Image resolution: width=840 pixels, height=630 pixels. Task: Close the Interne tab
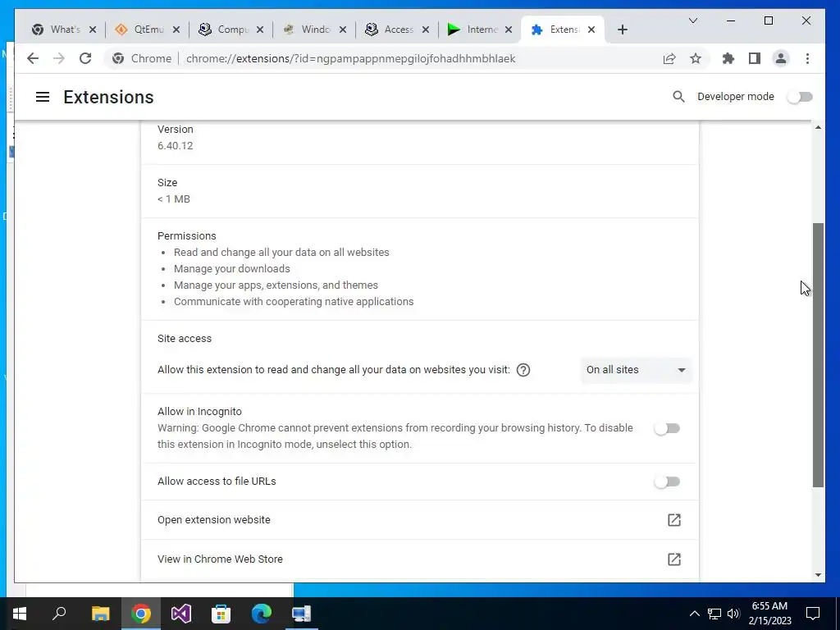coord(509,30)
